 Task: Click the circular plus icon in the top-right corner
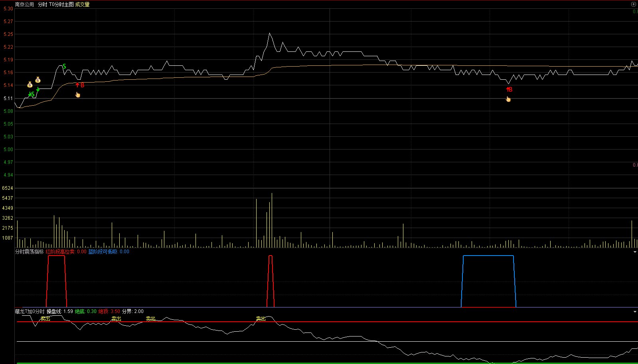[633, 4]
